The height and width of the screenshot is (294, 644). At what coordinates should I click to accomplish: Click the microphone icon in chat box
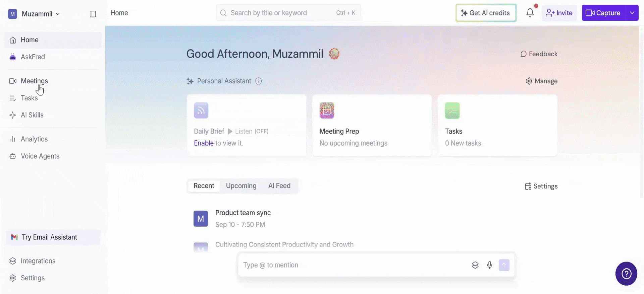point(490,265)
